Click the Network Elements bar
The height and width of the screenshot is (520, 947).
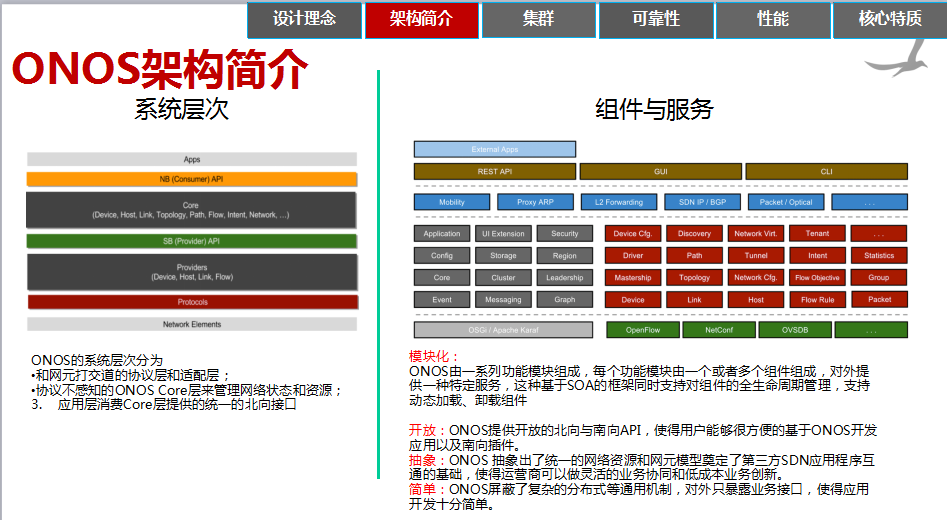(x=192, y=324)
